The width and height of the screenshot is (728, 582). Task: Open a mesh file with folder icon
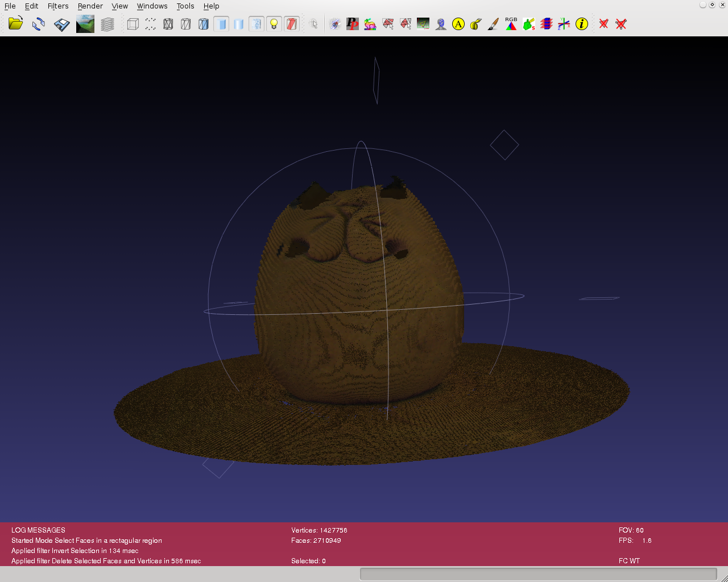(x=15, y=24)
